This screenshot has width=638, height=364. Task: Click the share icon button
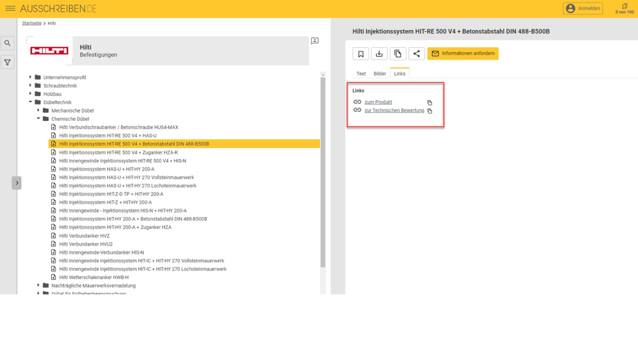coord(417,54)
